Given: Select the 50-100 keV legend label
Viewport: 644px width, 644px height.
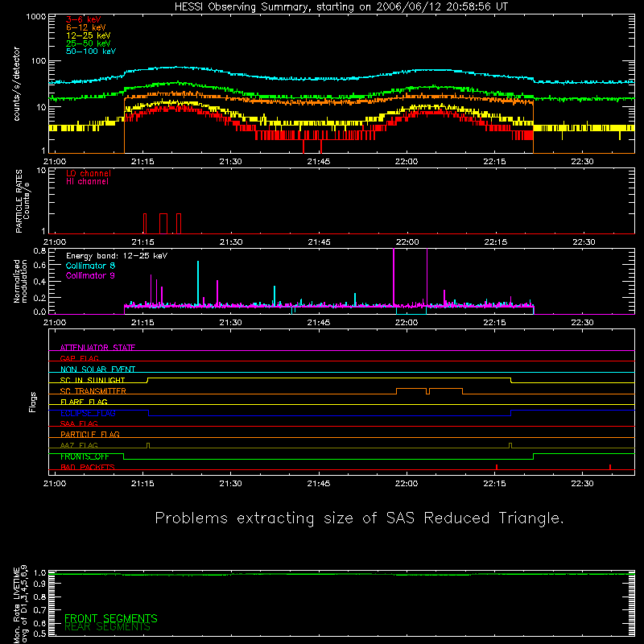Looking at the screenshot, I should tap(90, 52).
